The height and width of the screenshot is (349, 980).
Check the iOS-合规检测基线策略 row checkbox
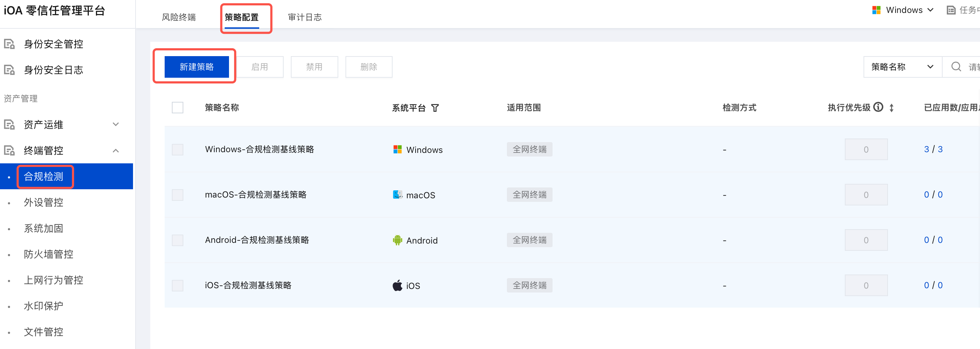pos(178,285)
